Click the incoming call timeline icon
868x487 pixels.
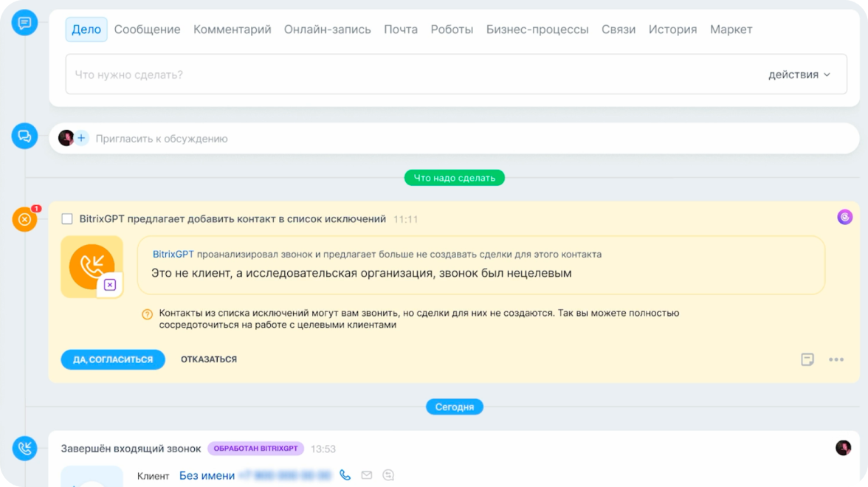24,448
